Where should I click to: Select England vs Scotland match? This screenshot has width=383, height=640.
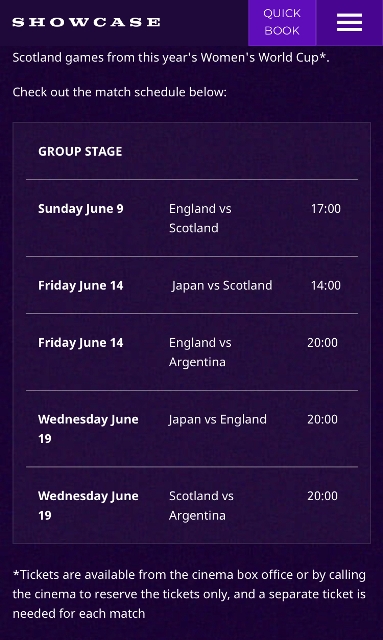[x=200, y=218]
